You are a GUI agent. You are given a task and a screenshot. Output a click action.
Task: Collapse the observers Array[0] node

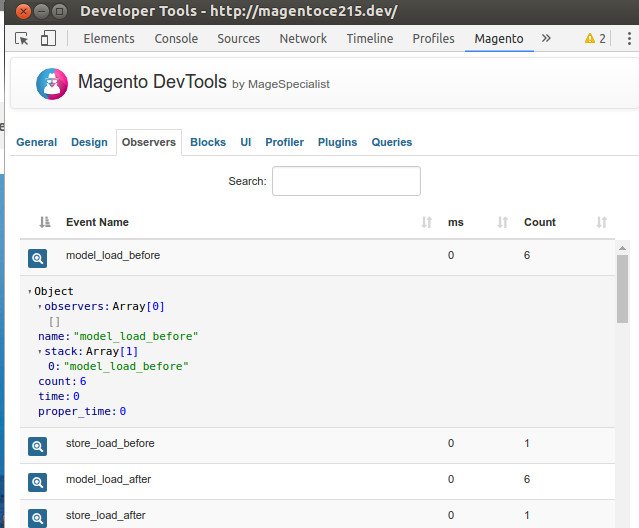40,307
